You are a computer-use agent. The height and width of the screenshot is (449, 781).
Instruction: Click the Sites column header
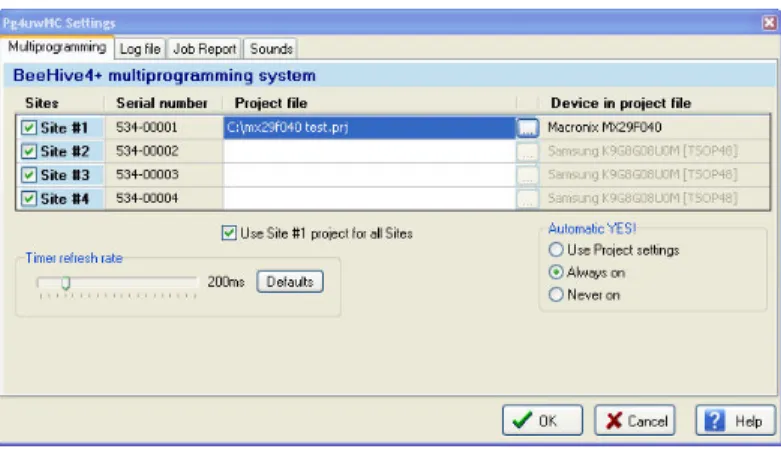(x=42, y=103)
